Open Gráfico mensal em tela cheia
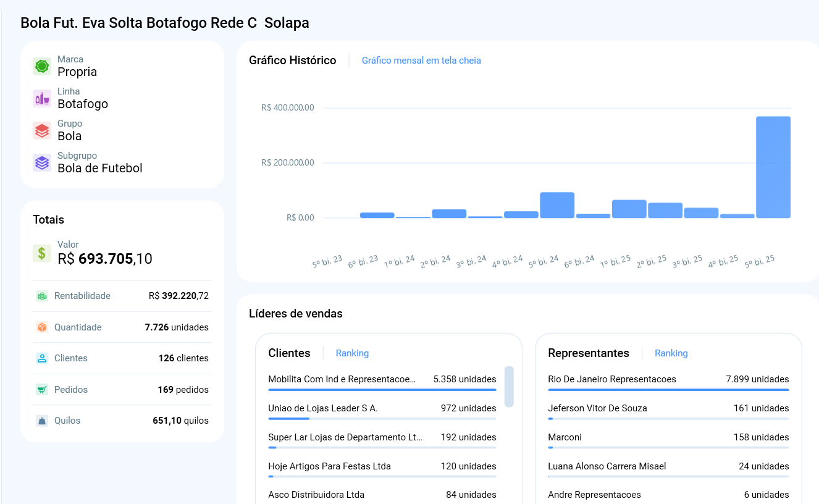Viewport: 819px width, 504px height. pyautogui.click(x=421, y=61)
